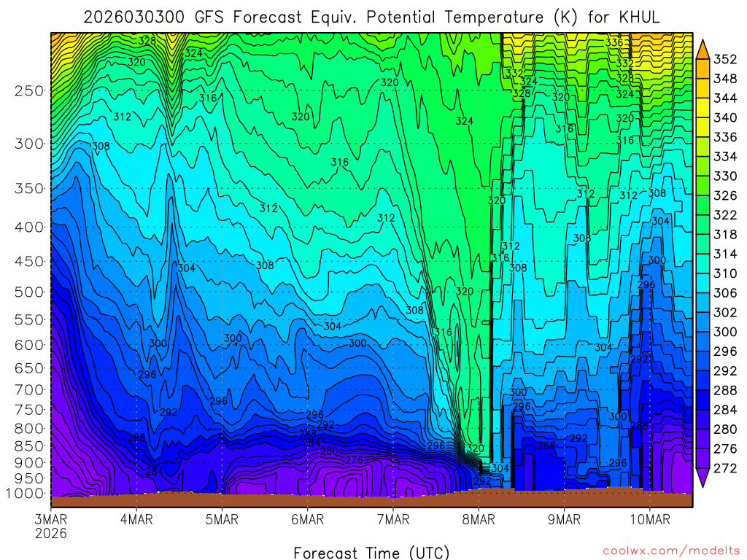
Task: Click the 302 value beside the color bar
Action: [x=725, y=312]
